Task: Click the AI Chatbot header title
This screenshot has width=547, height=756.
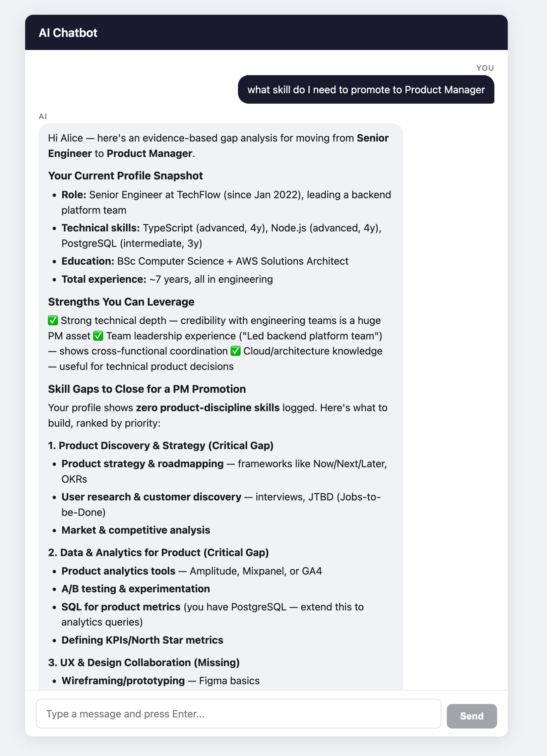Action: [68, 33]
